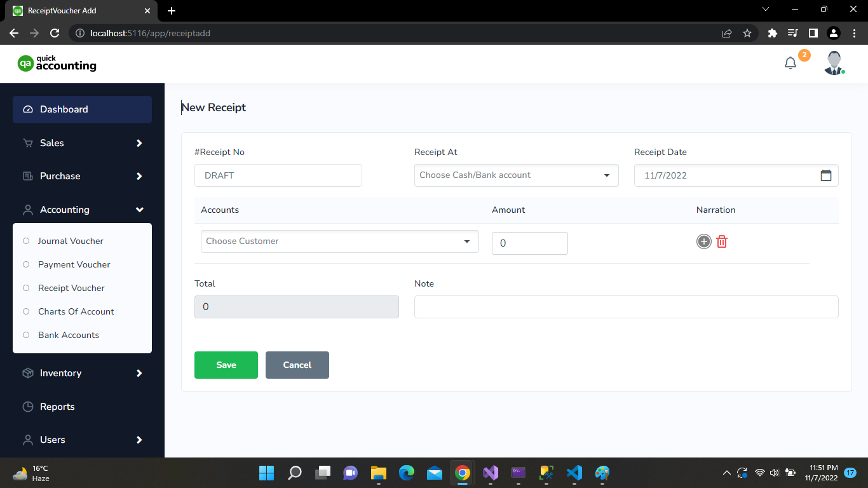Launch Visual Studio Code from taskbar
Image resolution: width=868 pixels, height=488 pixels.
click(574, 473)
